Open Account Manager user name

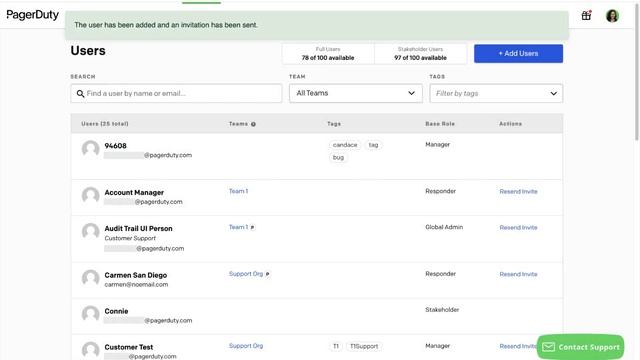pyautogui.click(x=134, y=192)
